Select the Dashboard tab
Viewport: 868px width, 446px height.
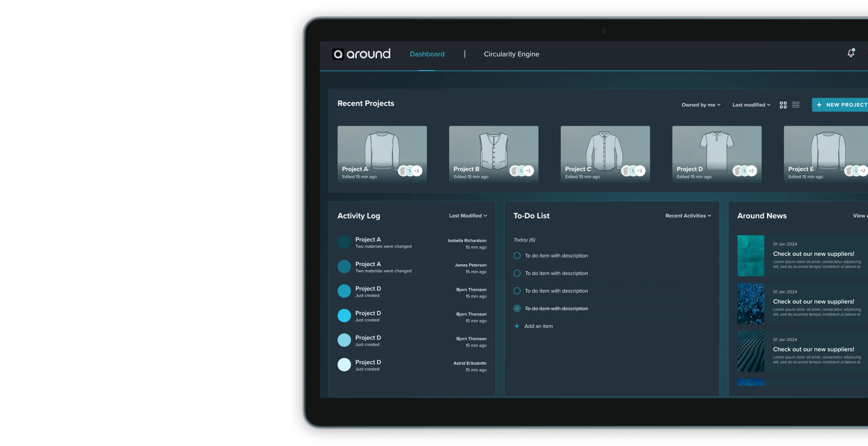[x=427, y=54]
